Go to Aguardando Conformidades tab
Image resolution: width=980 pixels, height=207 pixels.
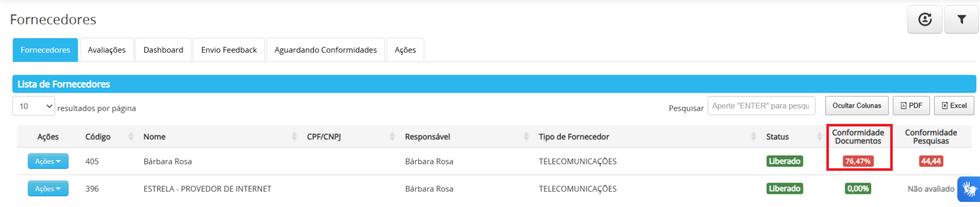coord(326,50)
